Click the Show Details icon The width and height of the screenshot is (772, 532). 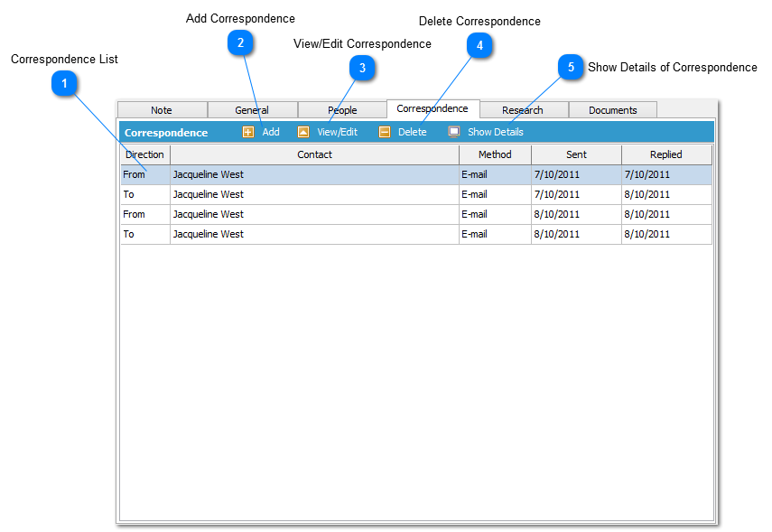[454, 132]
